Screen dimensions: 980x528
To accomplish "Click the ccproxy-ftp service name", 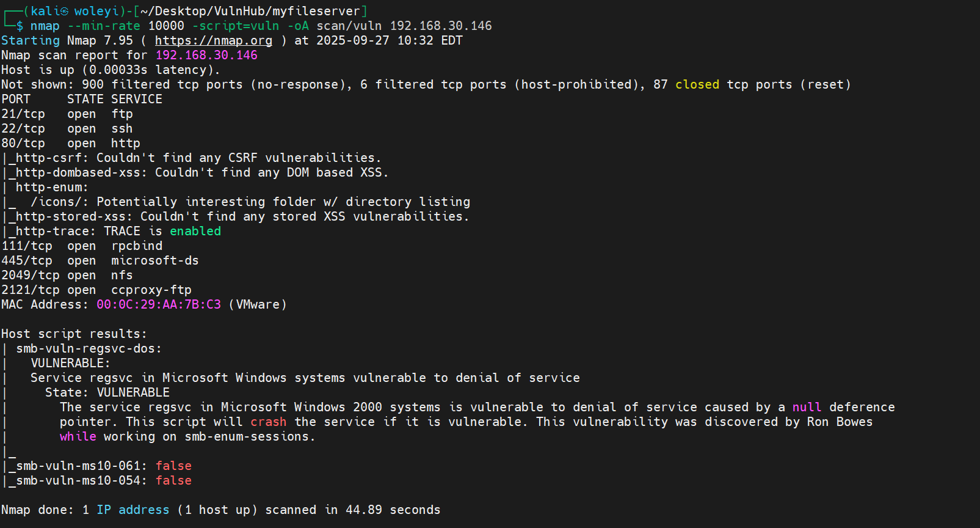I will point(151,290).
